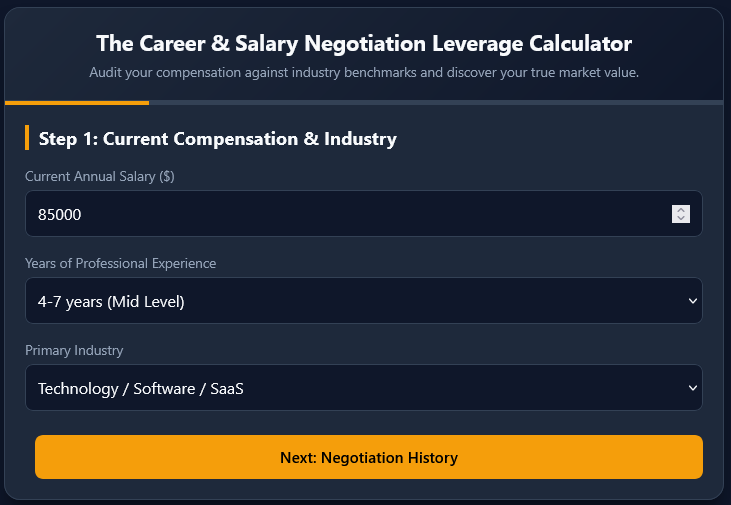The height and width of the screenshot is (505, 731).
Task: Focus the Current Annual Salary input field
Action: point(364,214)
